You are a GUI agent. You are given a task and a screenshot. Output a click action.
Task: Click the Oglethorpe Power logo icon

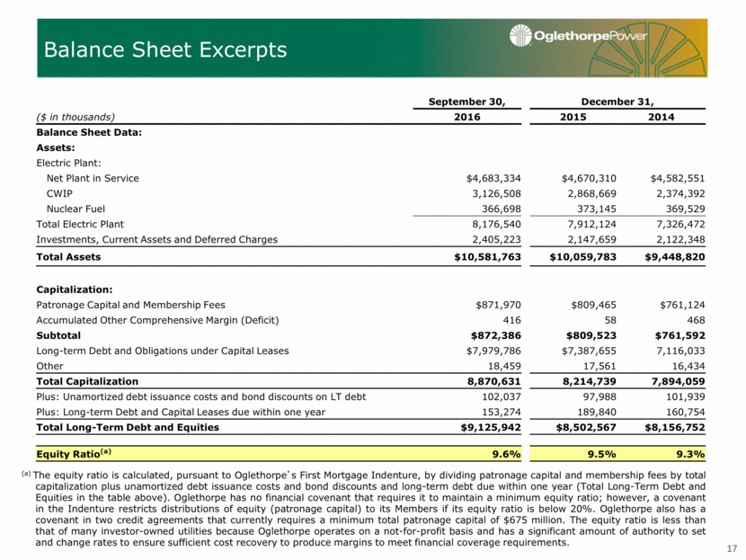520,35
